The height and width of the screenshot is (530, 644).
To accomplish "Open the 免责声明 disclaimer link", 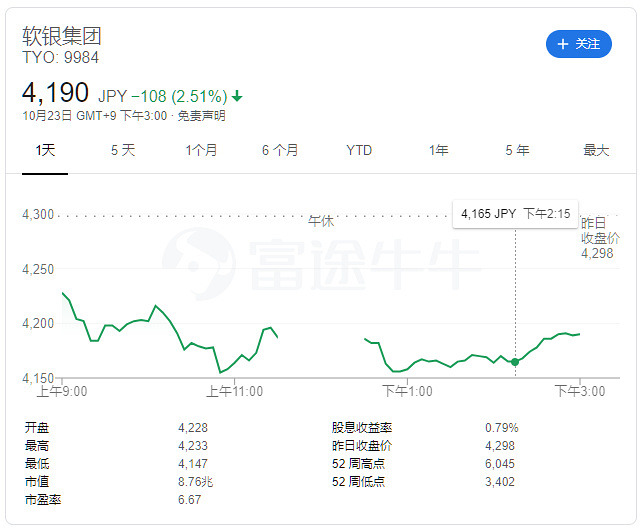I will pos(201,116).
